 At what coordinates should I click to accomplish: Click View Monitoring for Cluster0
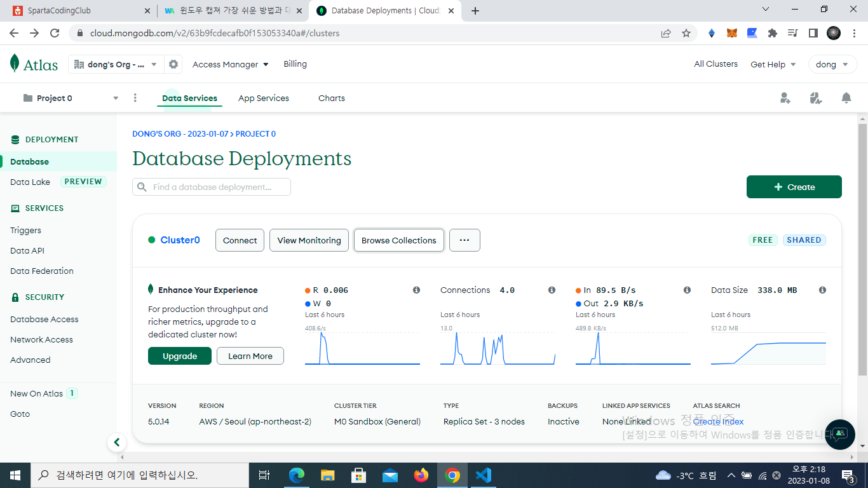tap(309, 240)
